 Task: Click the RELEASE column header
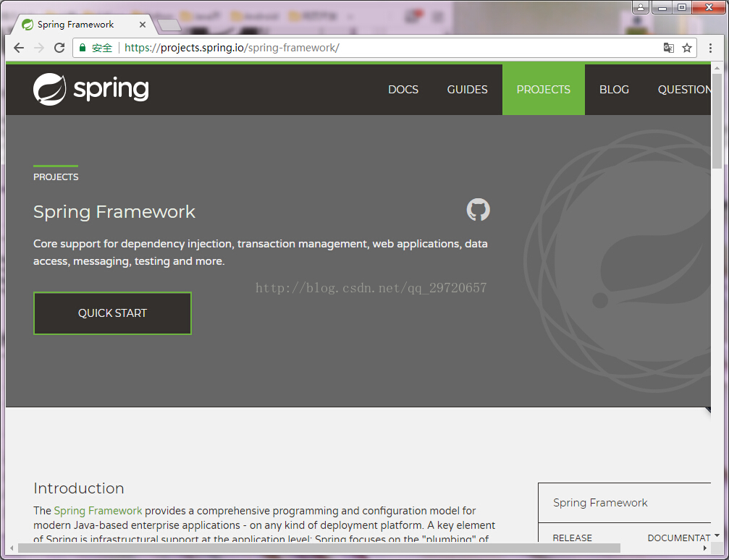coord(573,538)
